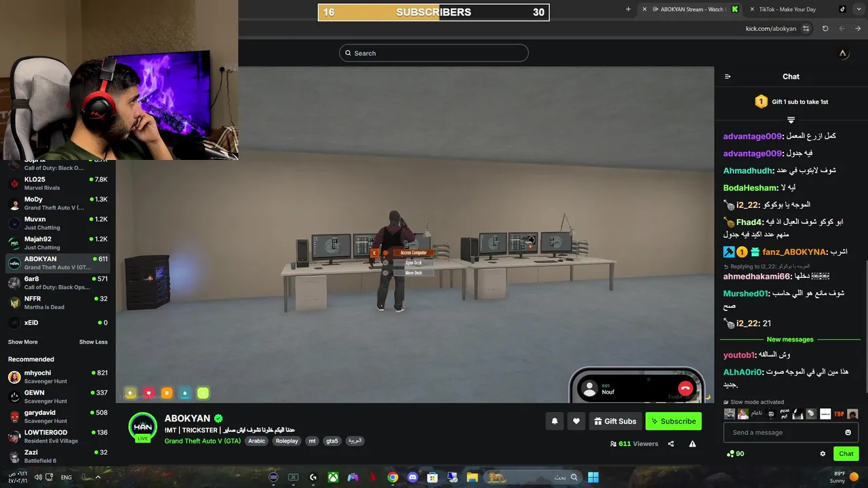Show hidden system tray icons
868x488 pixels.
click(98, 477)
